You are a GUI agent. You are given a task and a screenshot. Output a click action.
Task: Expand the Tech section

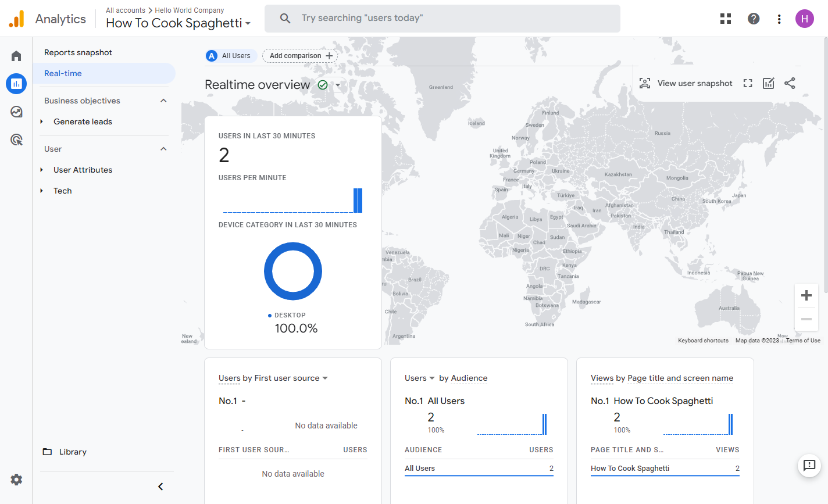pyautogui.click(x=62, y=190)
